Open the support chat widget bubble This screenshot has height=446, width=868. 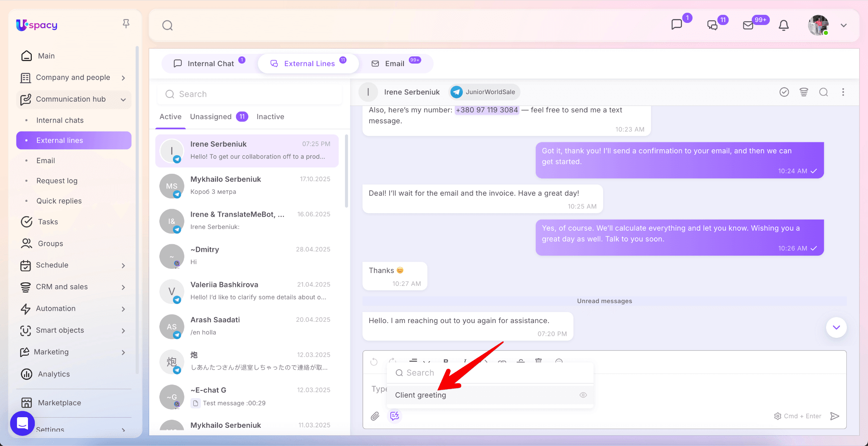[x=22, y=423]
